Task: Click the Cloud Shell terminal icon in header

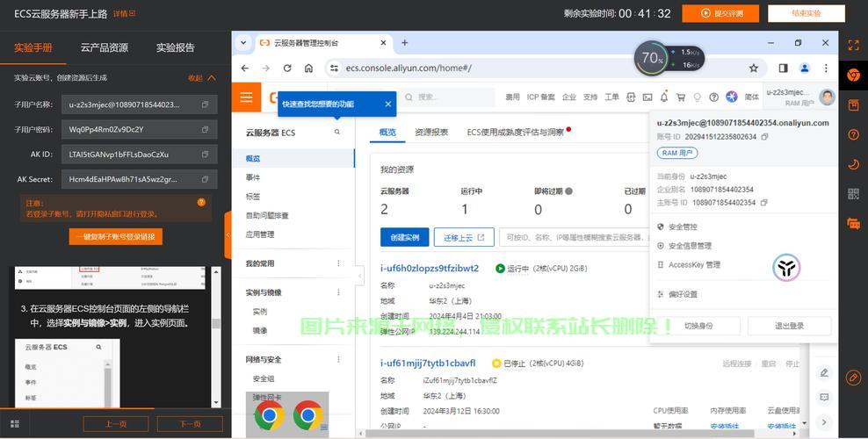Action: [x=647, y=97]
